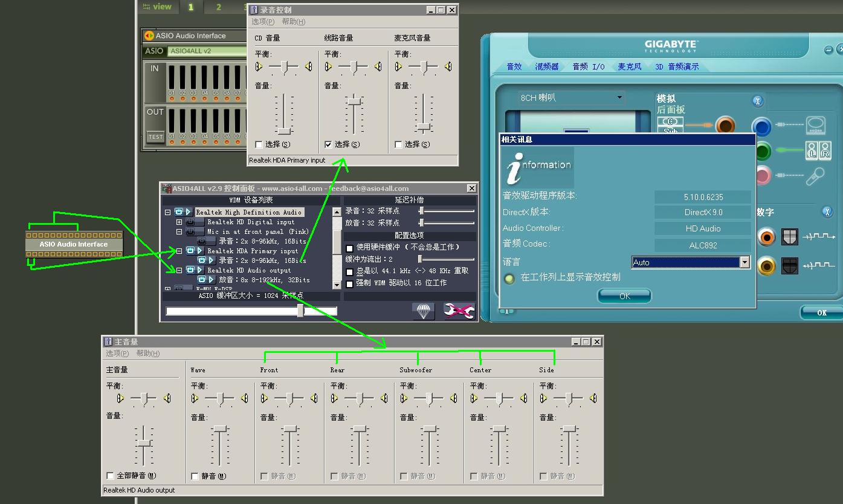Image resolution: width=843 pixels, height=504 pixels.
Task: Collapse Realtek HDA Primary input node
Action: pos(179,251)
